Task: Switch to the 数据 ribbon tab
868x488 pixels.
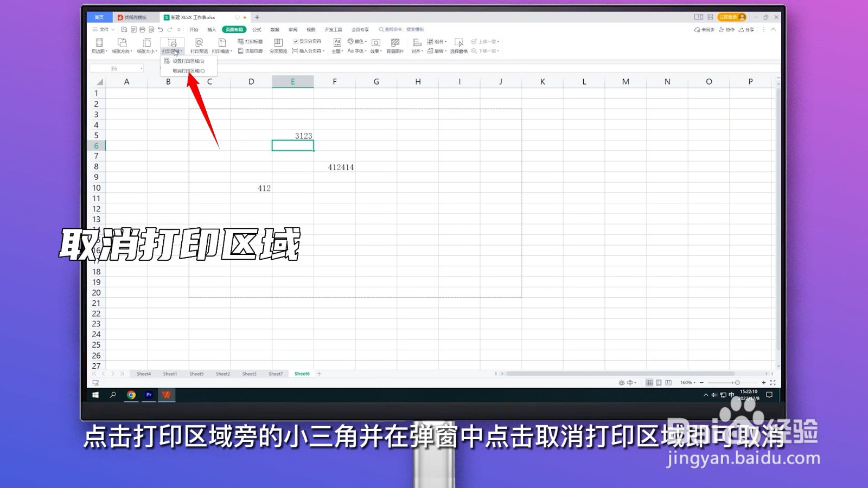Action: point(275,29)
